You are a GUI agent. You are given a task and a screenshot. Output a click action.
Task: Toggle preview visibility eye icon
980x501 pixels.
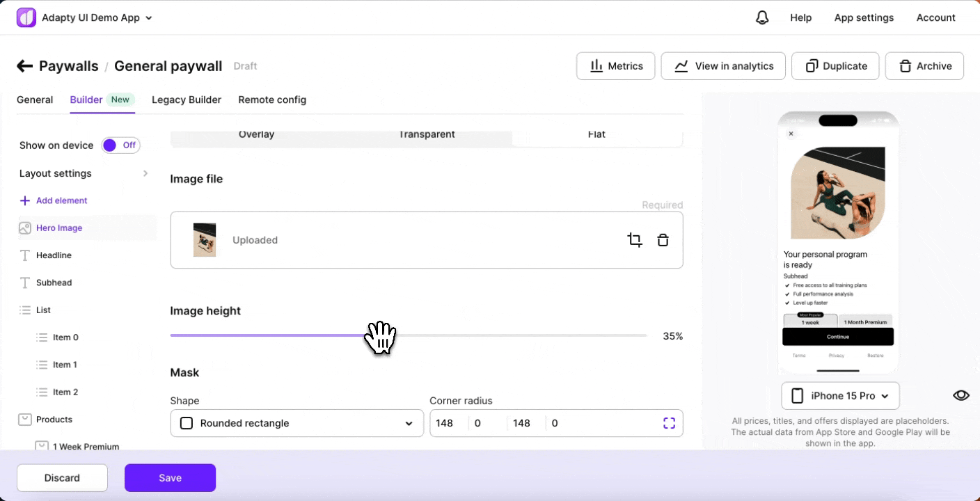961,395
